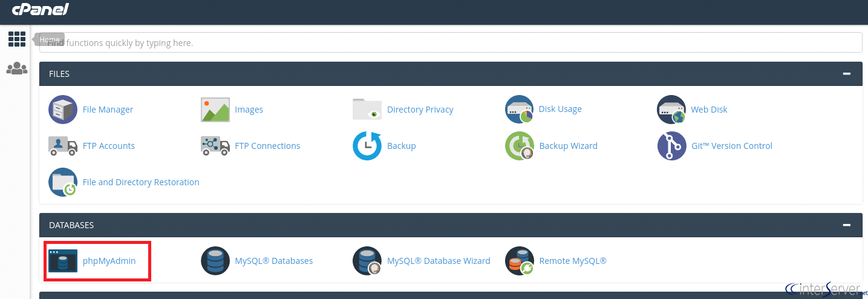Open the Images icon

coord(215,110)
